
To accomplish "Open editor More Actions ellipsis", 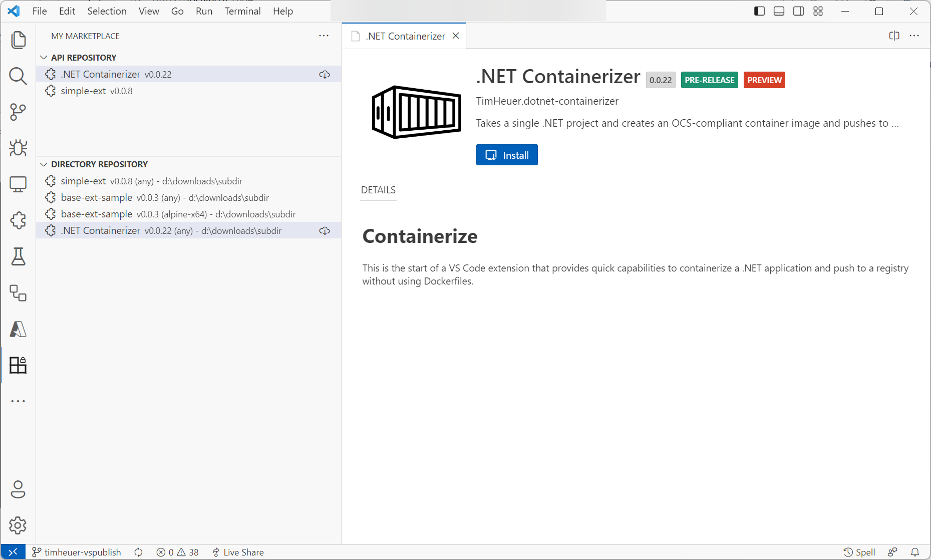I will click(914, 36).
